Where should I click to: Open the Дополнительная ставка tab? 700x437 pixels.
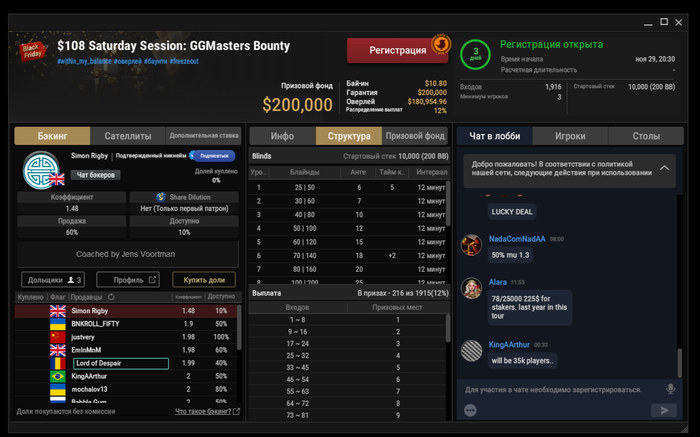[x=204, y=136]
